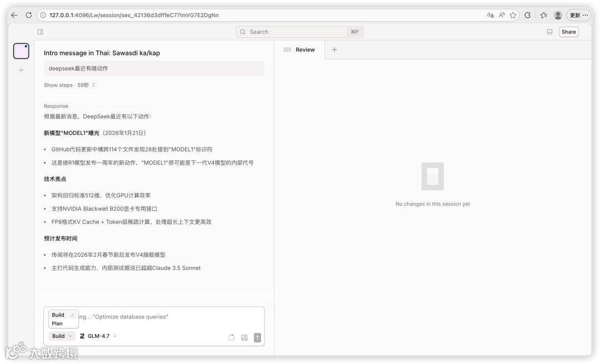The width and height of the screenshot is (600, 364).
Task: Go back with browser back arrow
Action: point(14,16)
